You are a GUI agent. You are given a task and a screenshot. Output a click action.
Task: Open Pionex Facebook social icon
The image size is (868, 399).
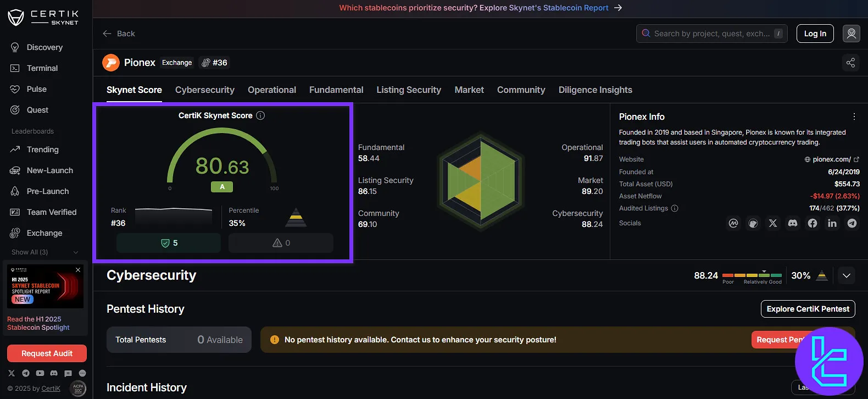[x=812, y=223]
